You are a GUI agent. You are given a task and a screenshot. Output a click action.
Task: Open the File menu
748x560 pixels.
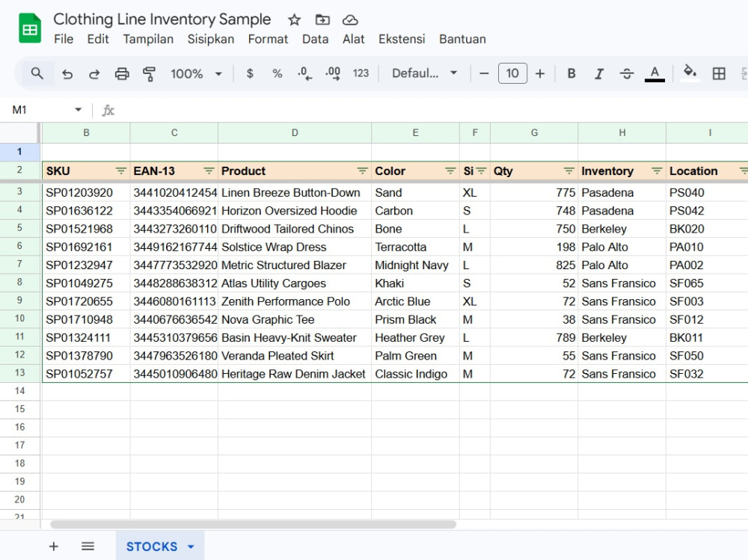pyautogui.click(x=64, y=39)
